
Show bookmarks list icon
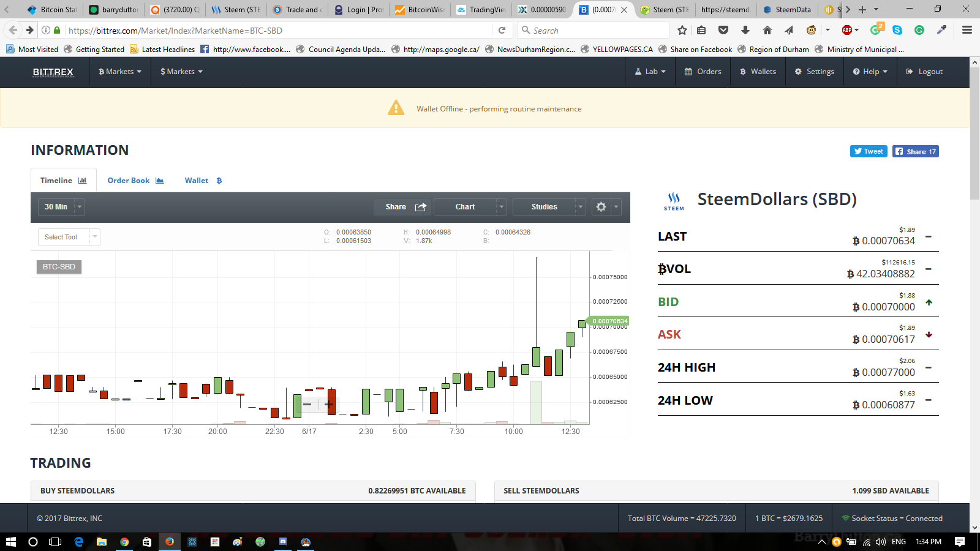click(701, 30)
